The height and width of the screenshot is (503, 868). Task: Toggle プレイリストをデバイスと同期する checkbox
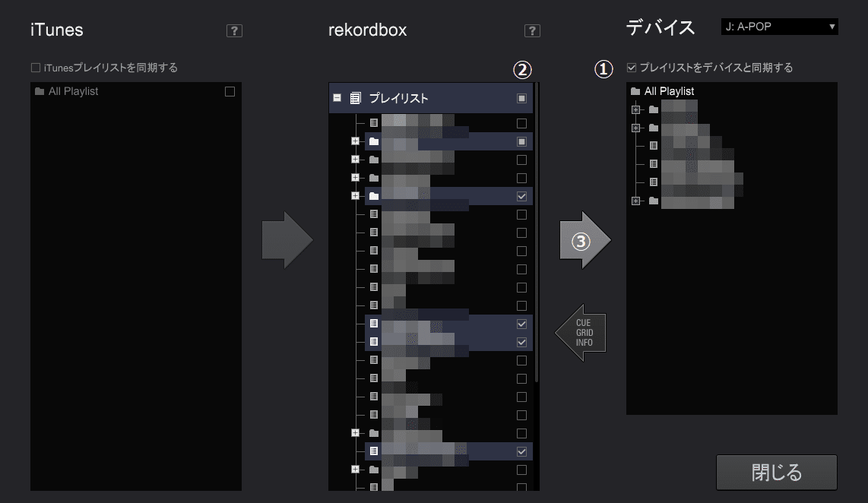point(631,68)
